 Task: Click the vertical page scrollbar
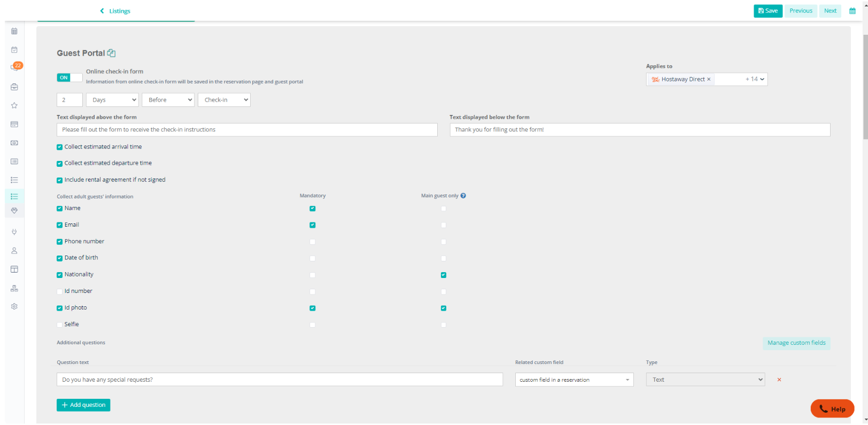pyautogui.click(x=865, y=88)
